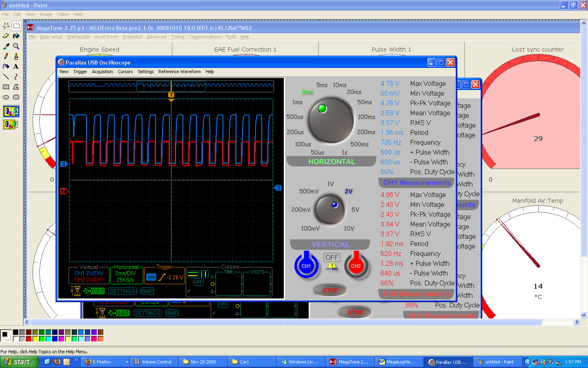
Task: Open the Acquisition menu in the oscilloscope
Action: click(102, 72)
